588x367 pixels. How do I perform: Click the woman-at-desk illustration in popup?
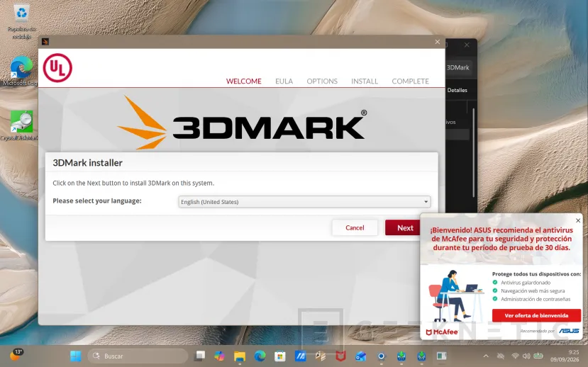pos(455,296)
